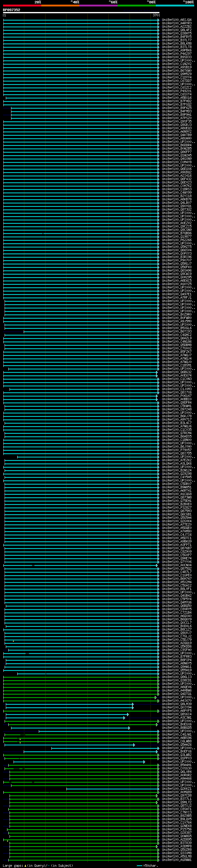
Task: Click label UniRef100_A8BS96
Action: [177, 738]
